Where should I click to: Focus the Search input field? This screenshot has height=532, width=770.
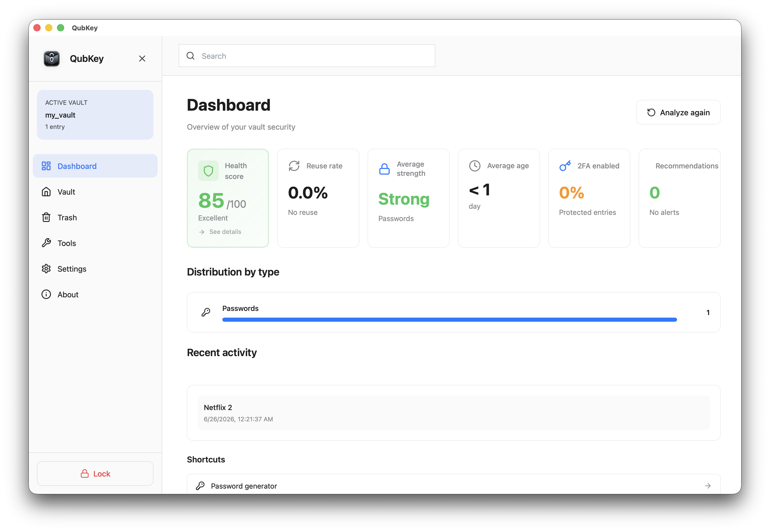[307, 56]
